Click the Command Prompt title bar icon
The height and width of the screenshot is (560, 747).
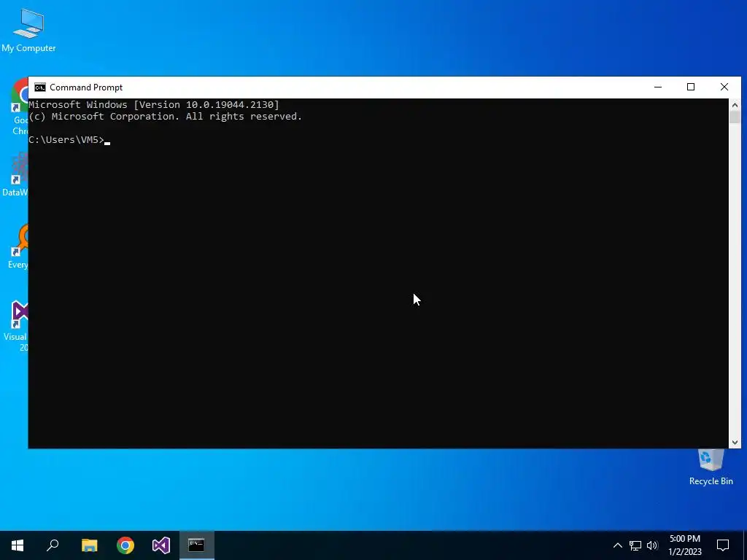pyautogui.click(x=40, y=87)
